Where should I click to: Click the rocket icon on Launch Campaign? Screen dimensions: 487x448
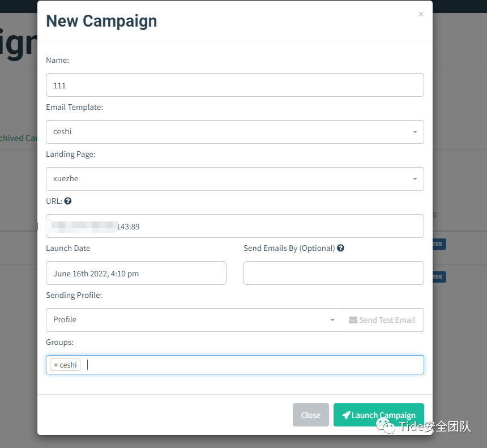(x=346, y=415)
